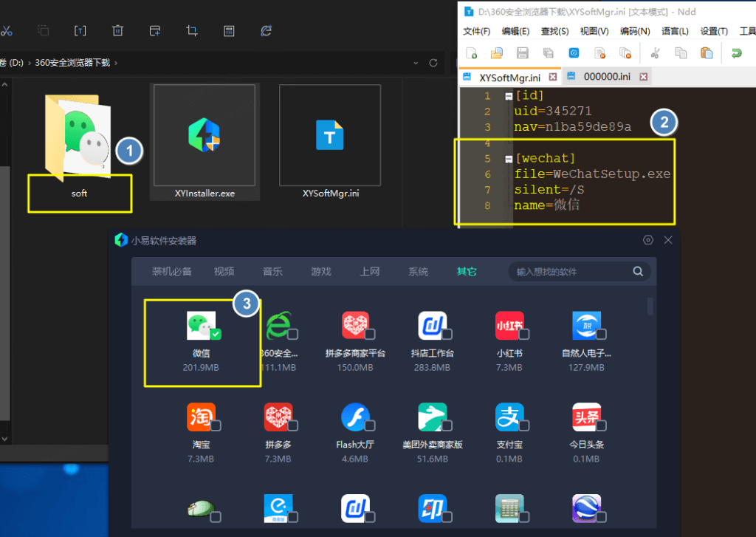Close the 000000.ini tab with its X
The height and width of the screenshot is (537, 756).
click(643, 78)
